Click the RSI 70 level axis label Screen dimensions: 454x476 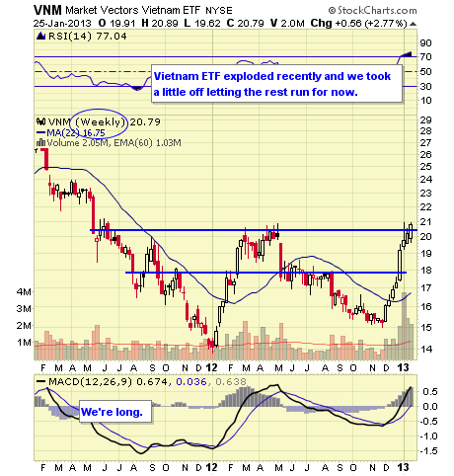pos(426,57)
